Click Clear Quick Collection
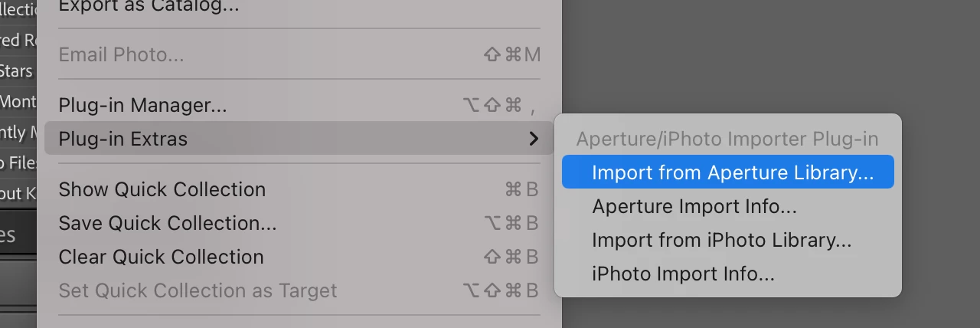The image size is (980, 328). coord(161,257)
